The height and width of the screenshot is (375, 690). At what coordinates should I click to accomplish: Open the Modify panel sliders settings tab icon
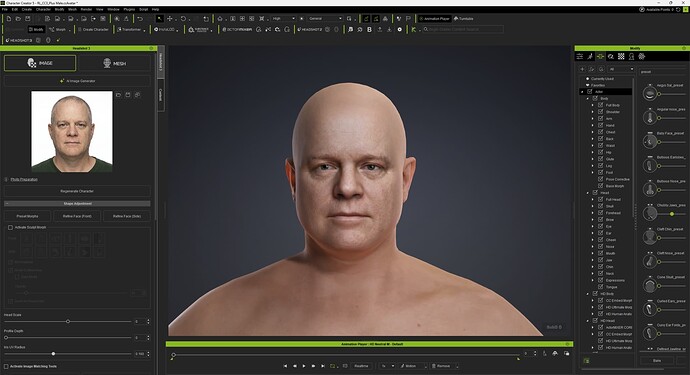coord(580,56)
